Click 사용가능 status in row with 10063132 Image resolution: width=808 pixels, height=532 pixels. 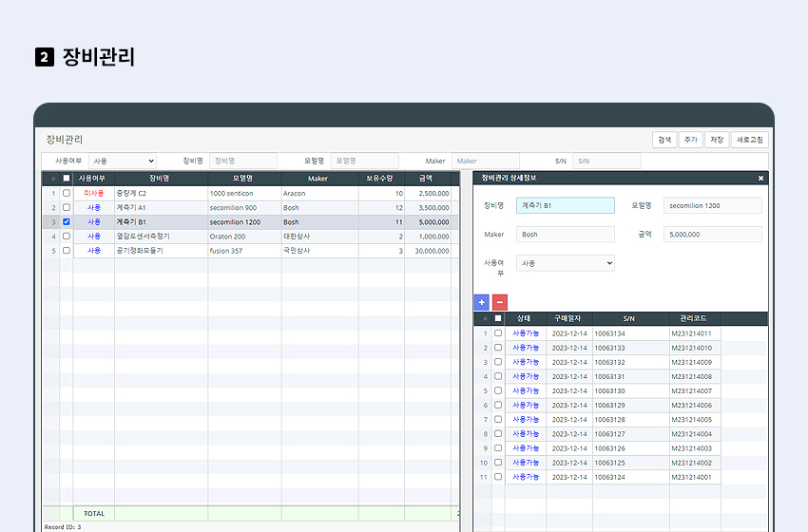(526, 362)
